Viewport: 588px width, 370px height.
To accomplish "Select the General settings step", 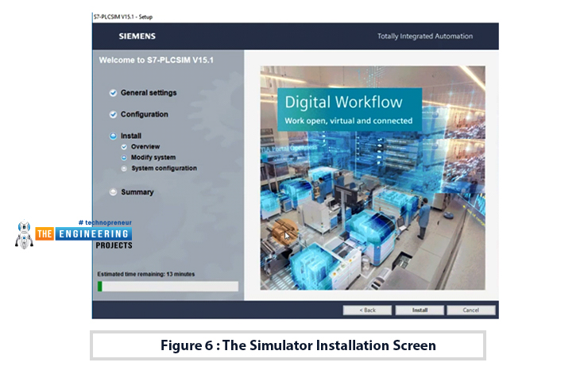I will (x=149, y=93).
